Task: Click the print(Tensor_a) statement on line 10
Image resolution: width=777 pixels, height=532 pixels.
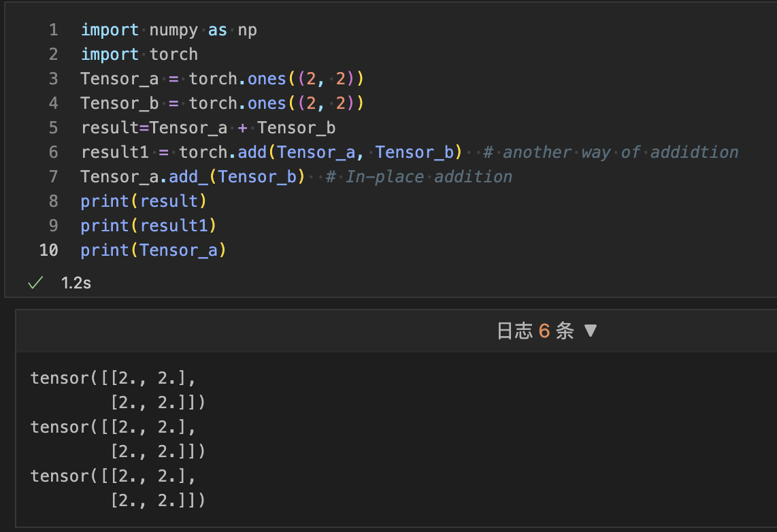Action: [x=153, y=250]
